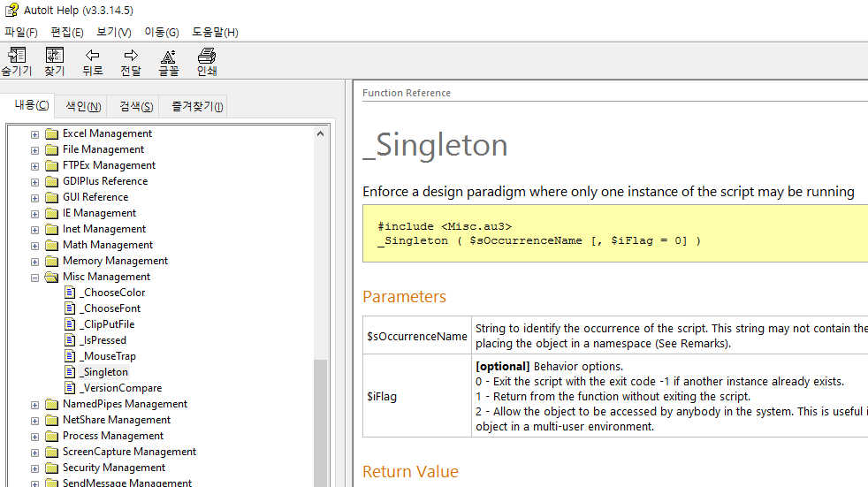This screenshot has width=868, height=487.
Task: Click the Process Management folder icon
Action: pyautogui.click(x=51, y=437)
